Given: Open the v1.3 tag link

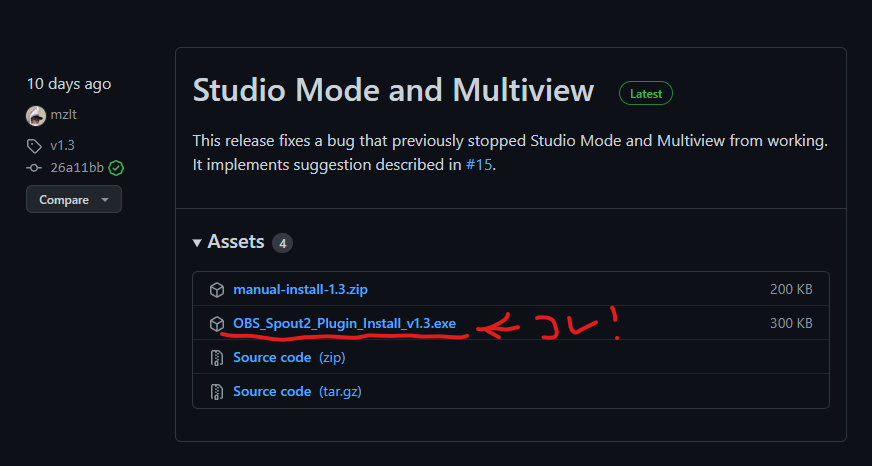Looking at the screenshot, I should (62, 146).
